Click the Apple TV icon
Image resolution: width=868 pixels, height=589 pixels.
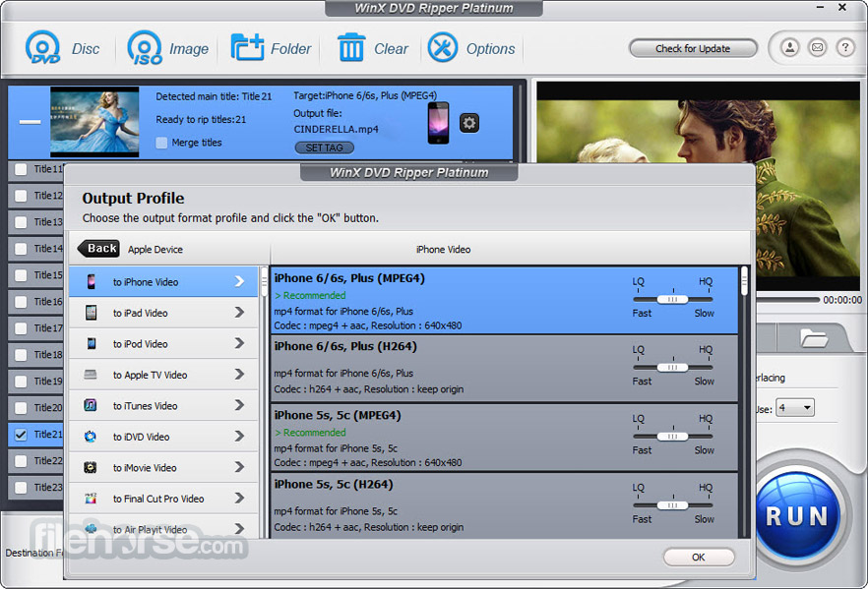pos(91,375)
